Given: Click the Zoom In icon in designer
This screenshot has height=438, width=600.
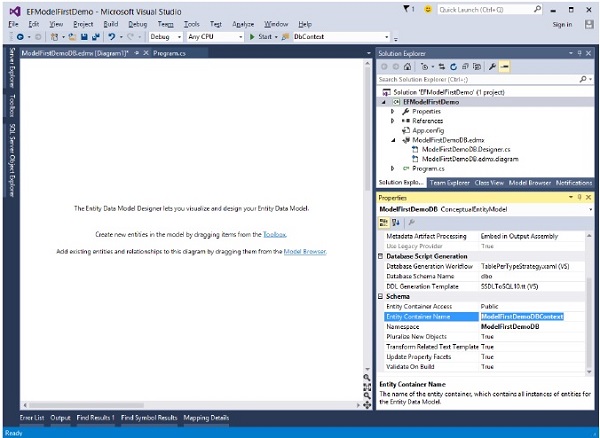Looking at the screenshot, I should point(367,378).
